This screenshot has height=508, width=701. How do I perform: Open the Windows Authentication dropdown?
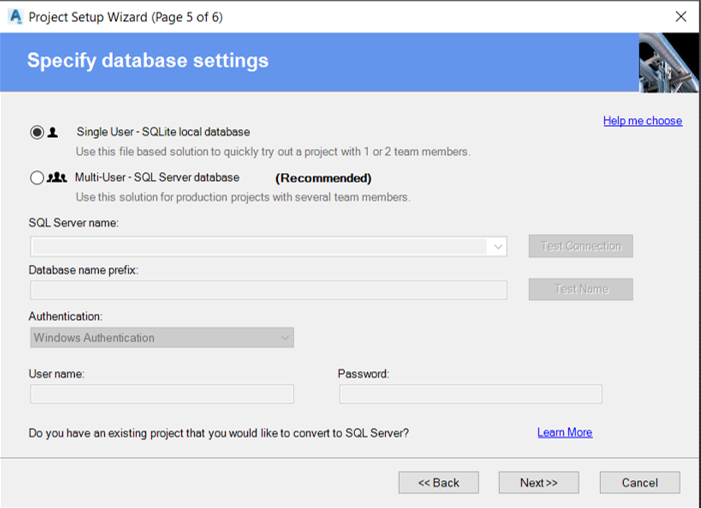pyautogui.click(x=162, y=338)
